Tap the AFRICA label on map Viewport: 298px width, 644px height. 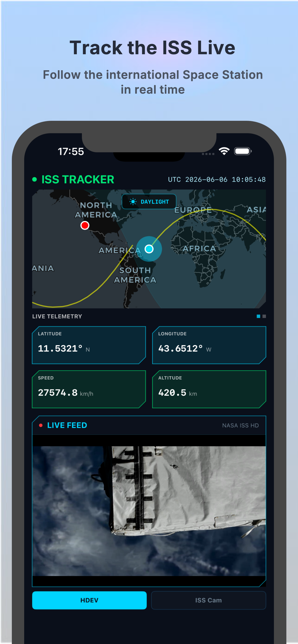click(199, 248)
